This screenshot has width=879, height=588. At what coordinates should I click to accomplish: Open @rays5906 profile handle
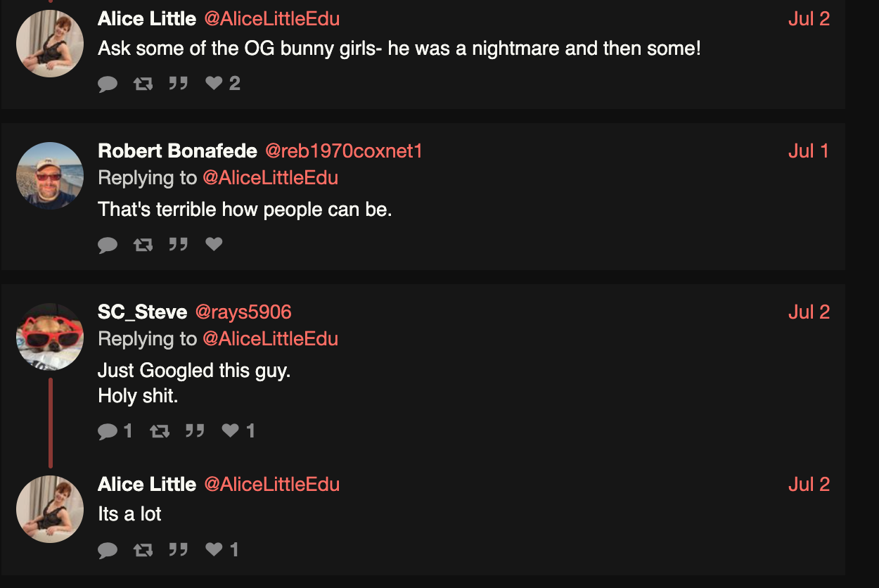[x=243, y=312]
